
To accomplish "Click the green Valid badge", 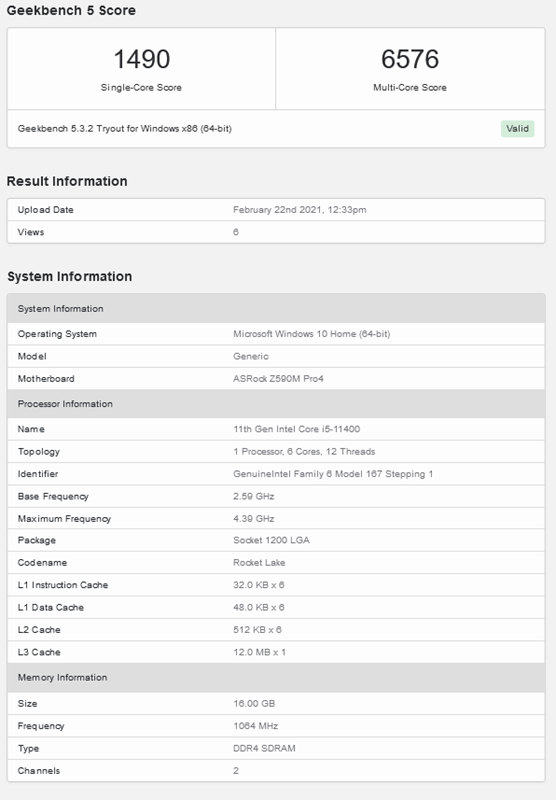I will pyautogui.click(x=517, y=129).
